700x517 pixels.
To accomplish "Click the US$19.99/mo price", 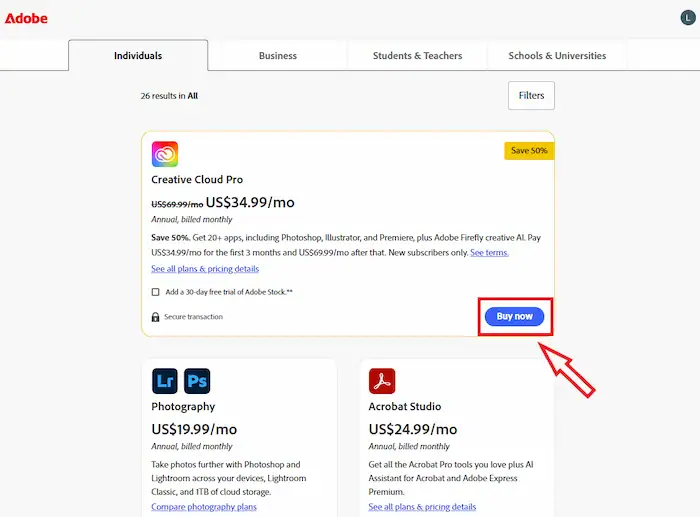I will (194, 429).
